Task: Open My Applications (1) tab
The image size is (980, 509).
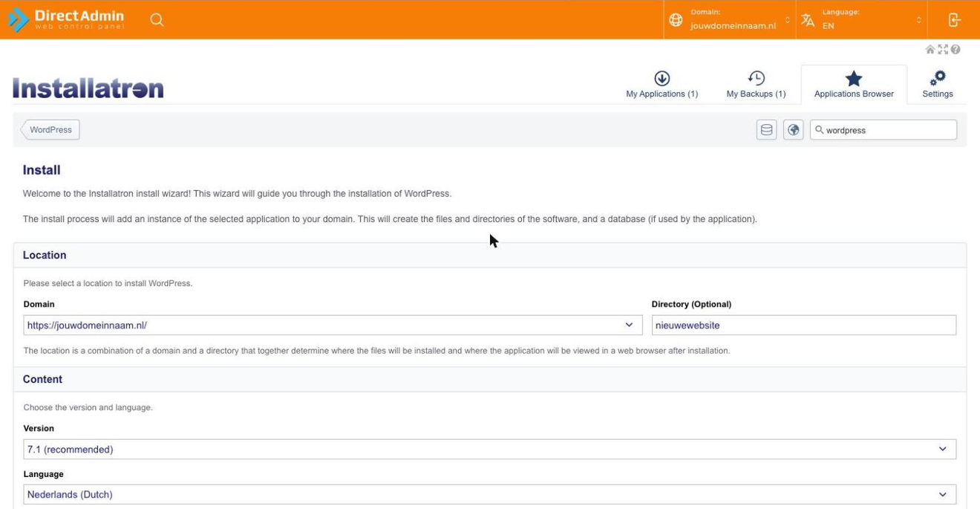Action: pos(661,84)
